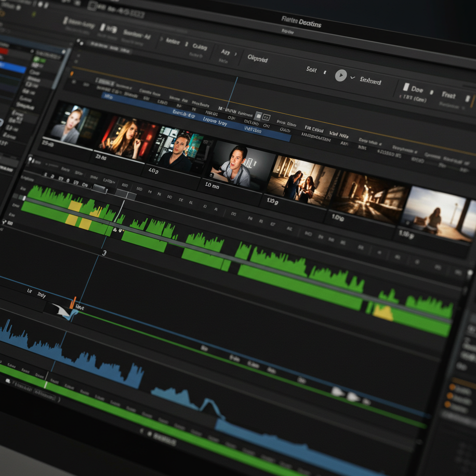Screen dimensions: 476x476
Task: Click the icon left of the audio track bottom
Action: tap(4, 223)
